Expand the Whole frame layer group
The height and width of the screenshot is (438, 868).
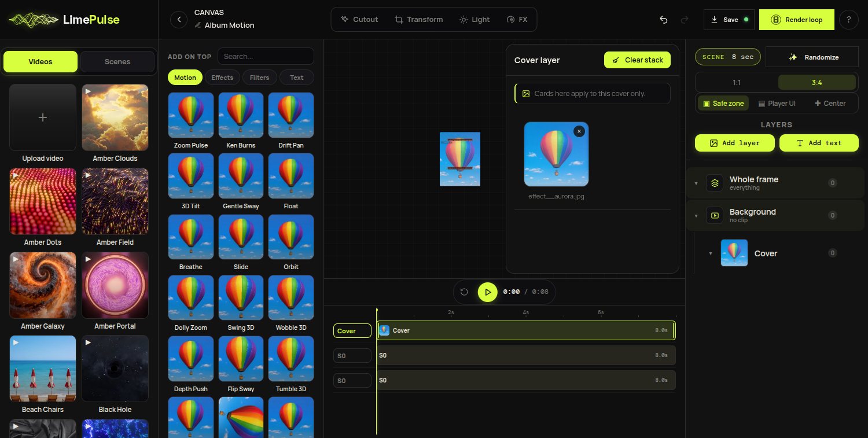click(696, 183)
